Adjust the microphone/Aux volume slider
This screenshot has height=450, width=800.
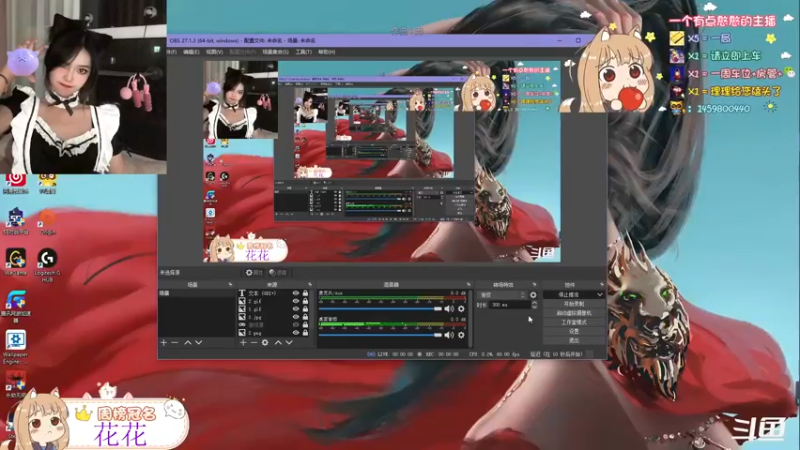click(x=380, y=309)
